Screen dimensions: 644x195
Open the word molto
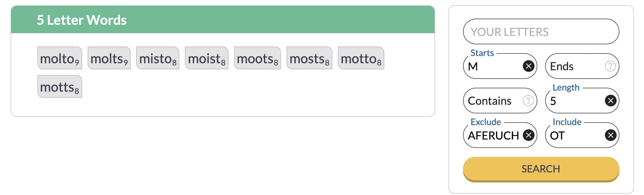(60, 58)
